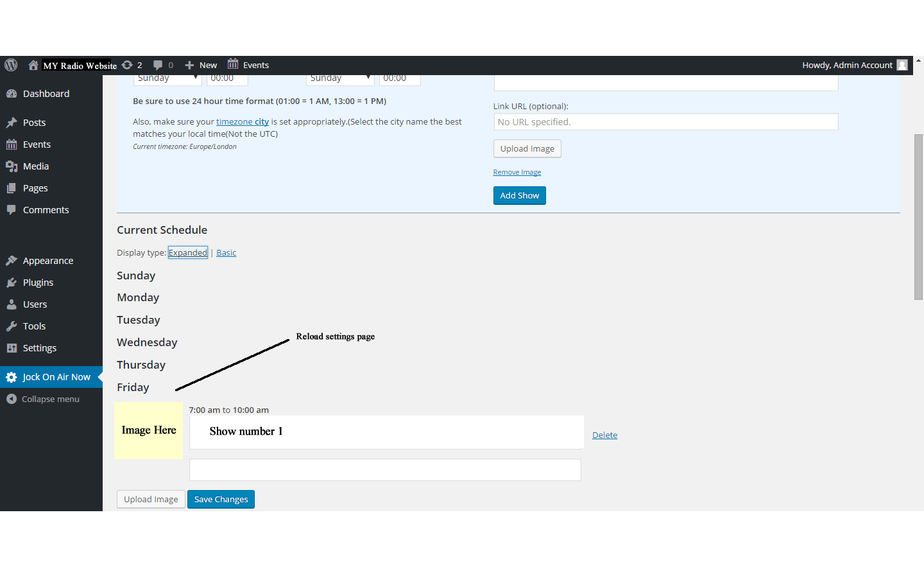
Task: Click the Jock On Air Now gear icon
Action: tap(12, 377)
